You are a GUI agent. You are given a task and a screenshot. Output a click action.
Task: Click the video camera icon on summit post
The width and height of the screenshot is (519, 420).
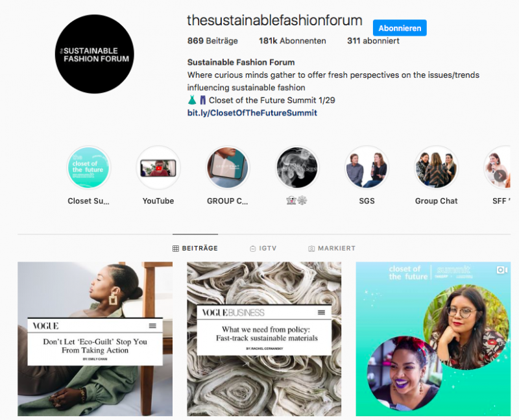[501, 270]
